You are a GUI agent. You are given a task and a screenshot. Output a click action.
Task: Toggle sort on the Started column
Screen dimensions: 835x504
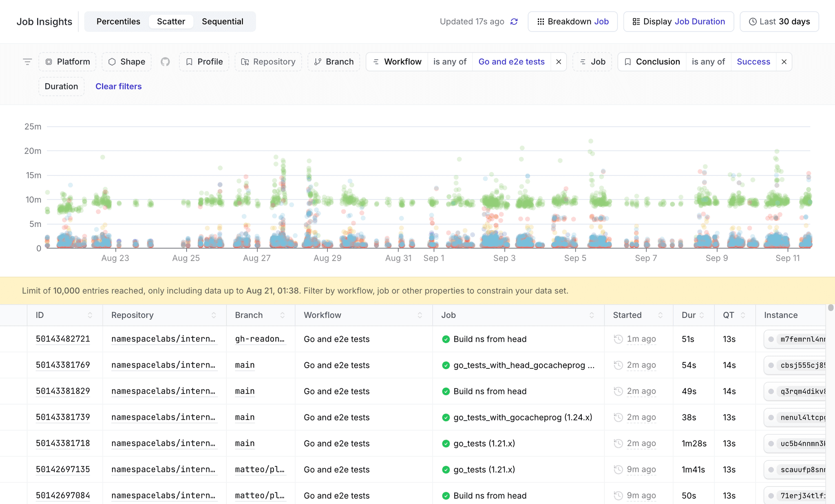coord(660,315)
